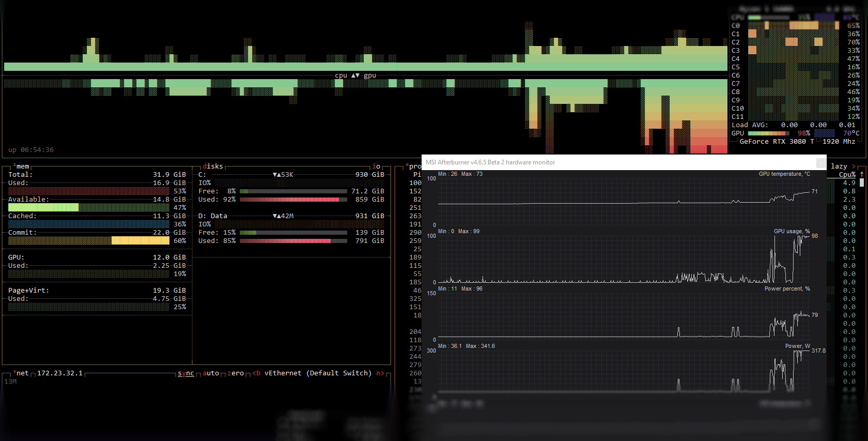Click the 'Cpu%' column header
868x441 pixels.
click(x=847, y=175)
